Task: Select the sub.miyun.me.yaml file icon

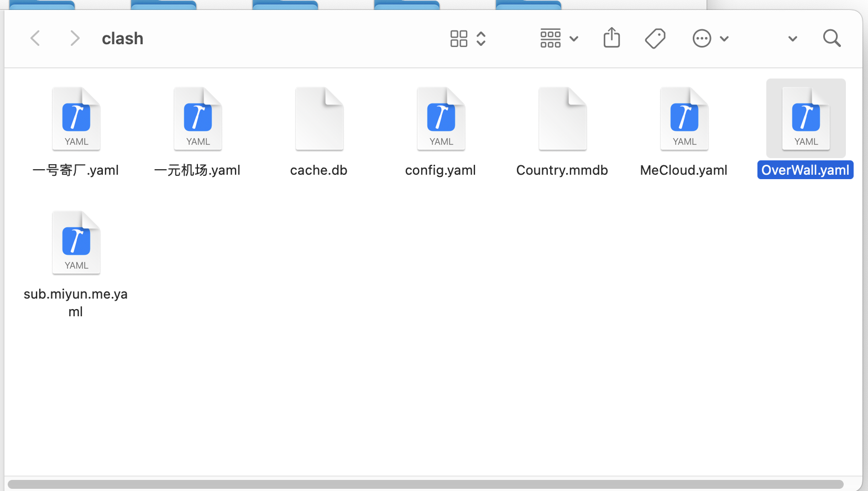Action: 76,243
